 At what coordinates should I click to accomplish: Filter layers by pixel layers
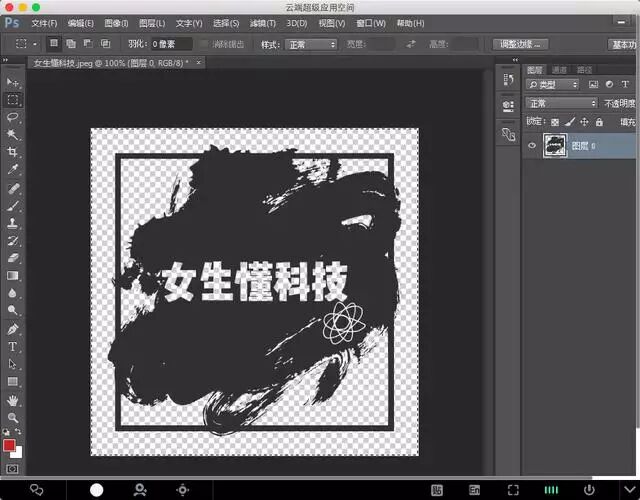click(593, 84)
